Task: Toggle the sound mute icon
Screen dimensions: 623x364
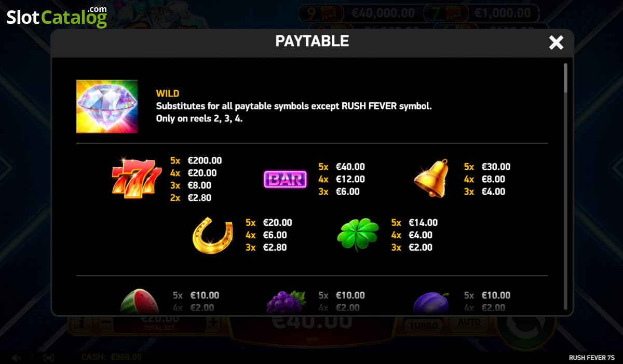Action: [17, 358]
